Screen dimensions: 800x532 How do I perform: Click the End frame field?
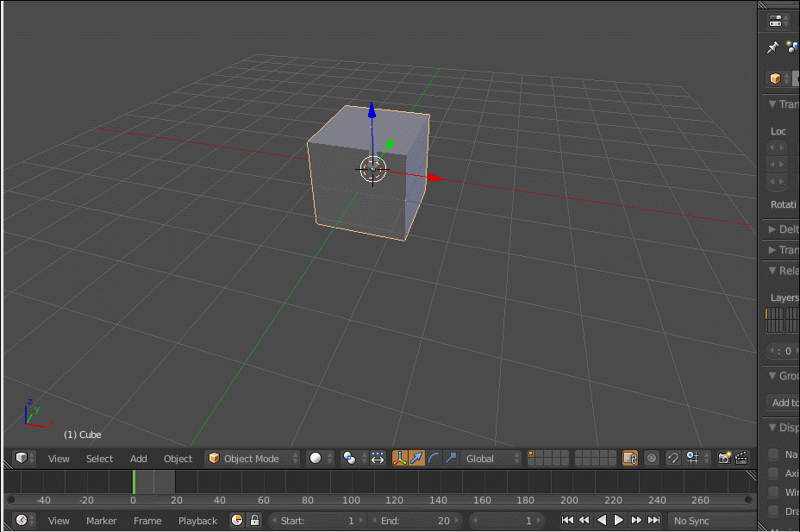point(416,520)
